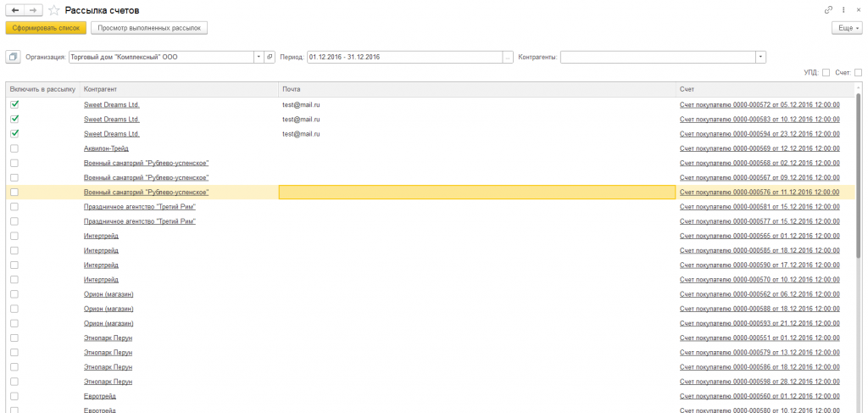Viewport: 868px width, 413px height.
Task: Sort by the Включить в рассылку column header
Action: [42, 89]
